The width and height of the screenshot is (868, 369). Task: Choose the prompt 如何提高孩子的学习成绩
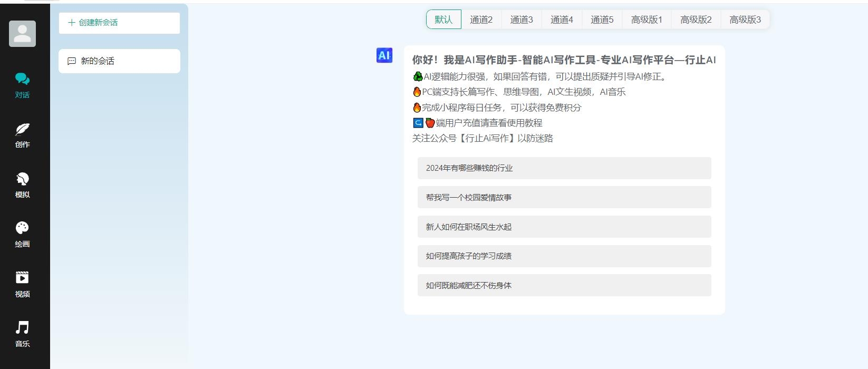click(x=564, y=256)
